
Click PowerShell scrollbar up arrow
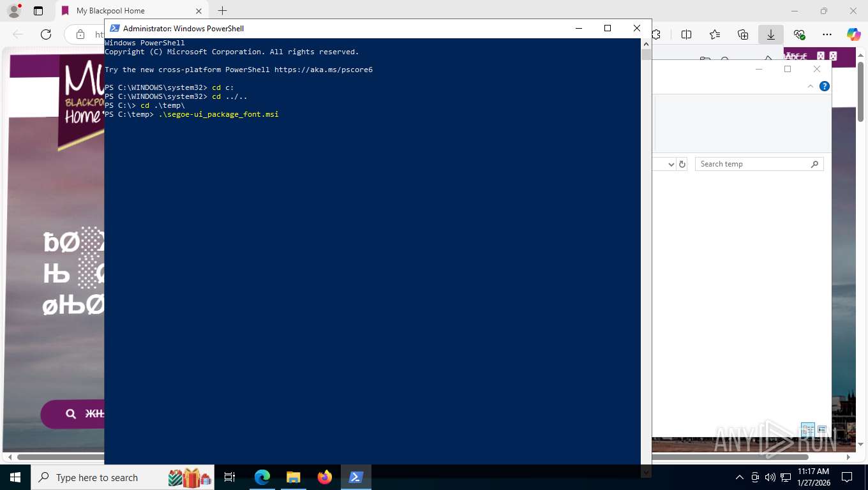[646, 43]
